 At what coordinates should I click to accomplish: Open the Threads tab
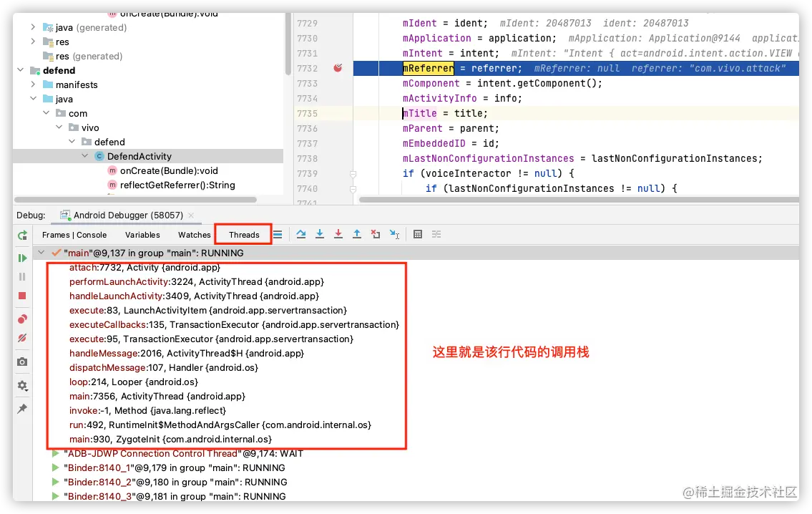click(243, 234)
